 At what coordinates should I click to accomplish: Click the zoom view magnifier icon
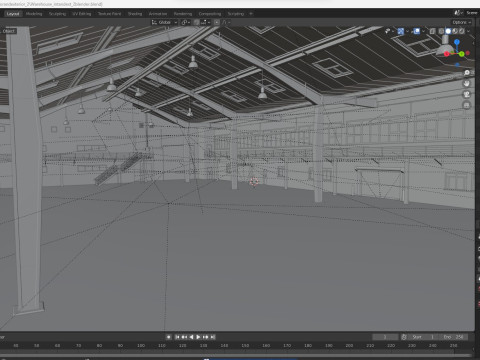click(x=467, y=73)
